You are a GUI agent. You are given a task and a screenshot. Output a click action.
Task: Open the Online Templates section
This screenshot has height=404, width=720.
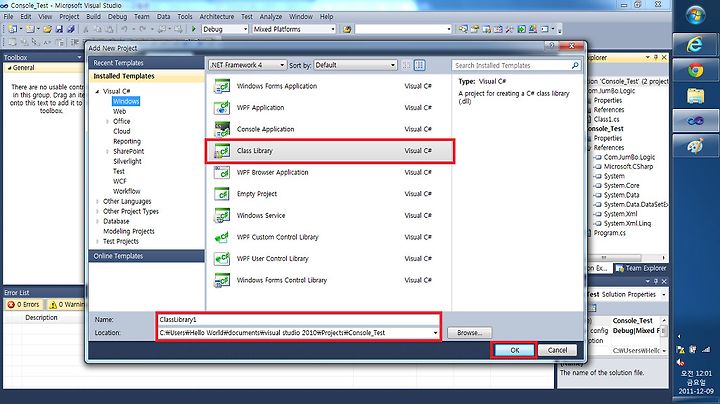[x=146, y=256]
